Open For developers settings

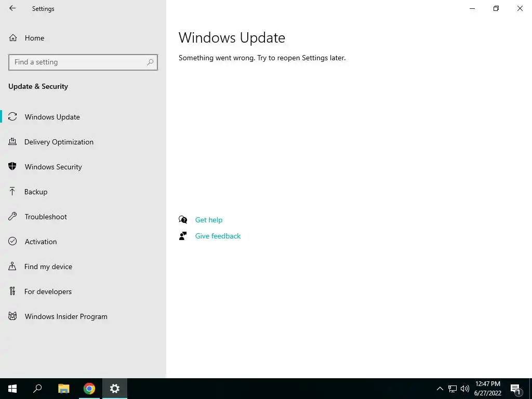83,291
